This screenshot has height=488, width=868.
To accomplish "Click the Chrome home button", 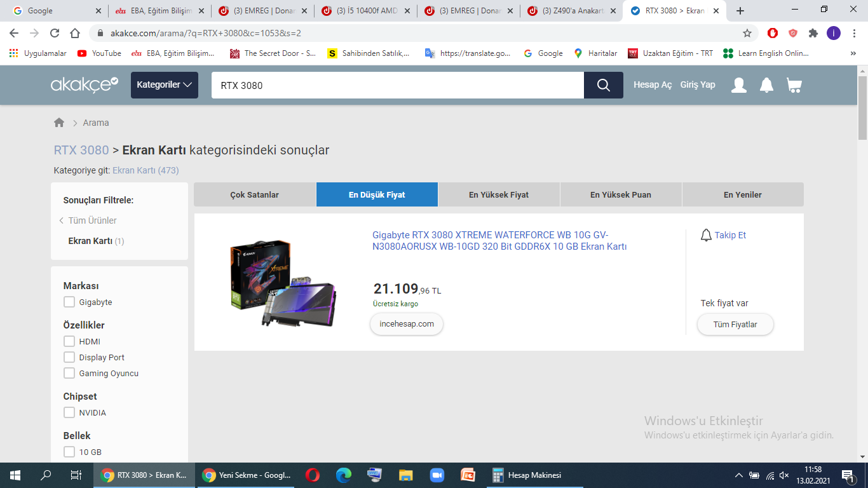I will click(x=75, y=33).
